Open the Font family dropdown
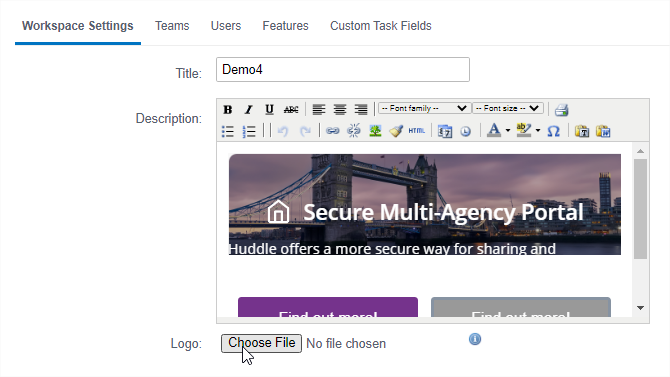The height and width of the screenshot is (377, 670). [x=424, y=109]
